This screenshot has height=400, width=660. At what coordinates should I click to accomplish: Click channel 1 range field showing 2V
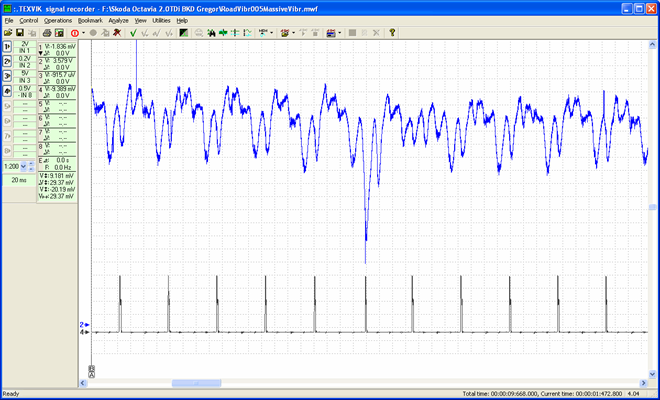[x=25, y=44]
